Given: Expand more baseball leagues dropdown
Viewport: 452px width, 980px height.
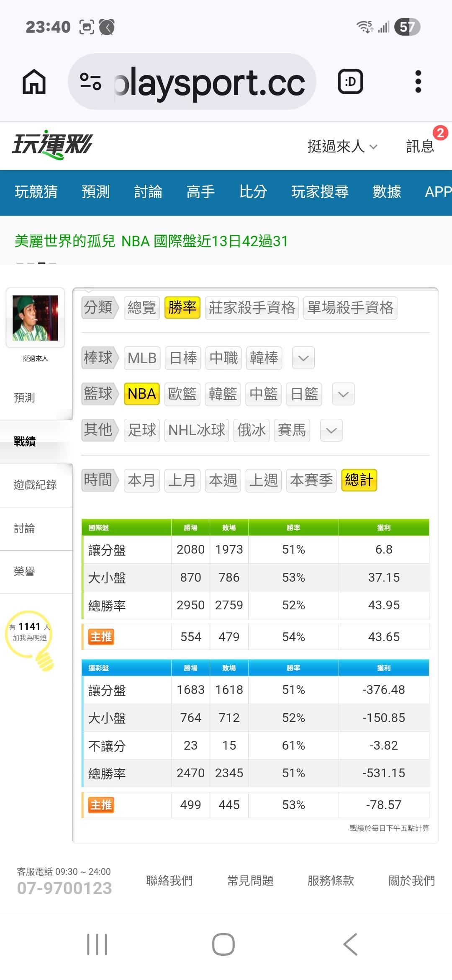Looking at the screenshot, I should [x=303, y=358].
